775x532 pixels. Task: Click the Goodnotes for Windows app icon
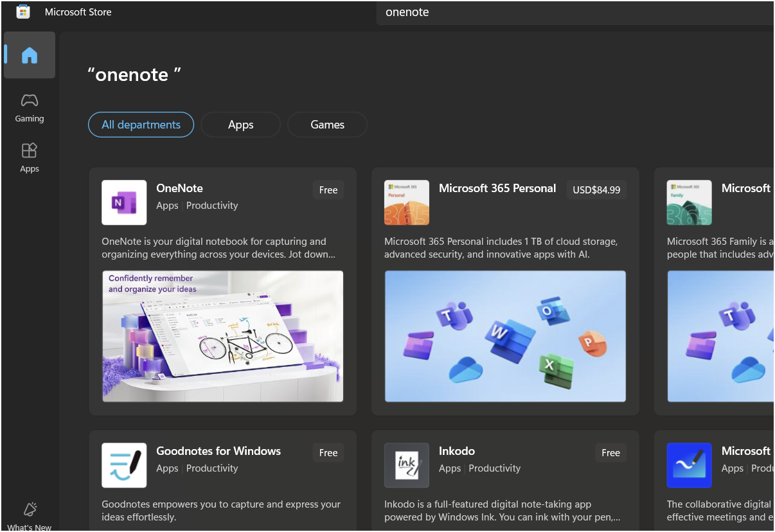coord(124,465)
